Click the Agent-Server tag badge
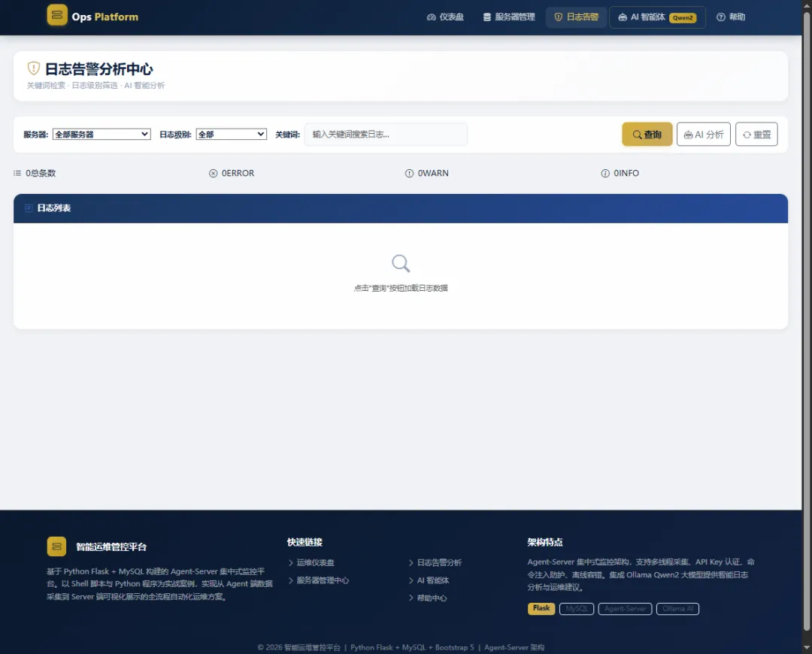Image resolution: width=812 pixels, height=654 pixels. pos(625,608)
